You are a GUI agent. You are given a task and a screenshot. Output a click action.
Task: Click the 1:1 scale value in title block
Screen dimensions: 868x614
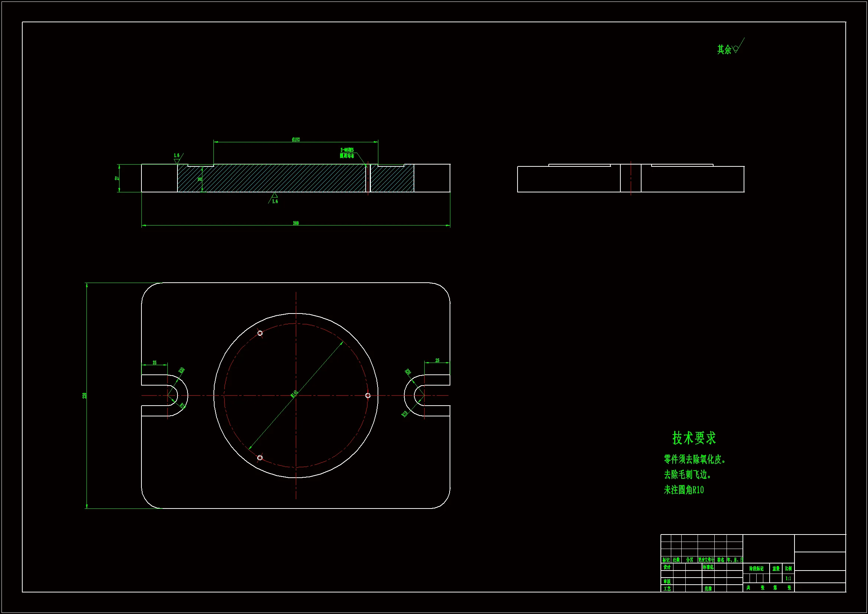pyautogui.click(x=788, y=578)
